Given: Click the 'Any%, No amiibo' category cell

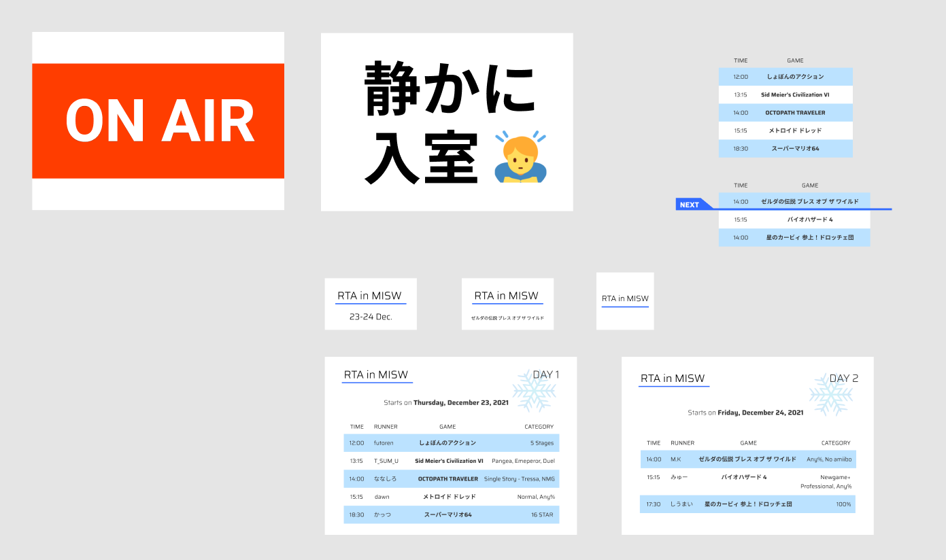Looking at the screenshot, I should 828,459.
